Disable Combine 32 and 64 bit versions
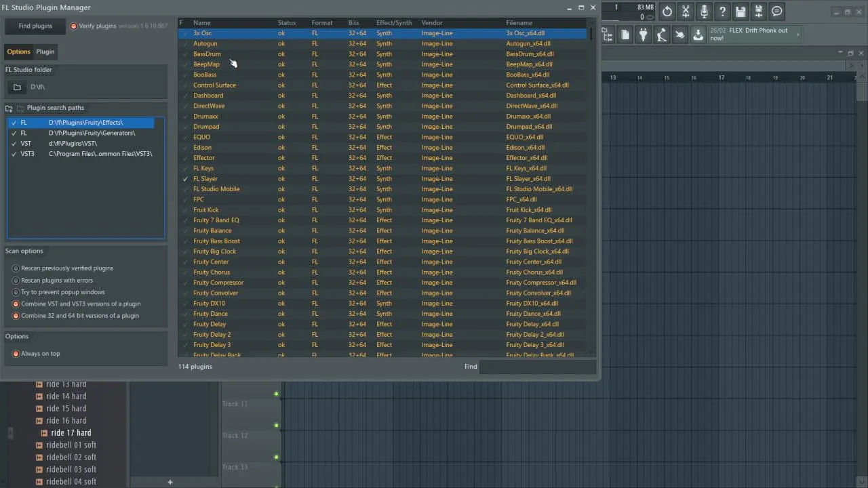The height and width of the screenshot is (488, 868). pos(16,316)
